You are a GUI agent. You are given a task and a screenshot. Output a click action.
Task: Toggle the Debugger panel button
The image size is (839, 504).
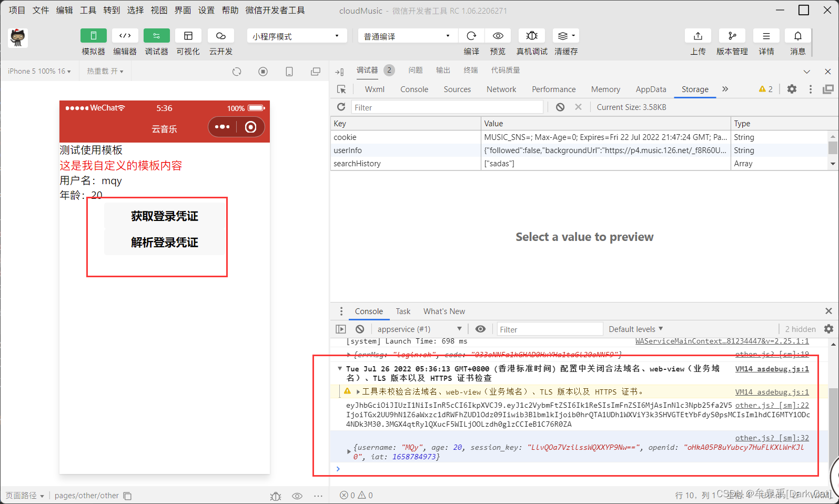157,36
